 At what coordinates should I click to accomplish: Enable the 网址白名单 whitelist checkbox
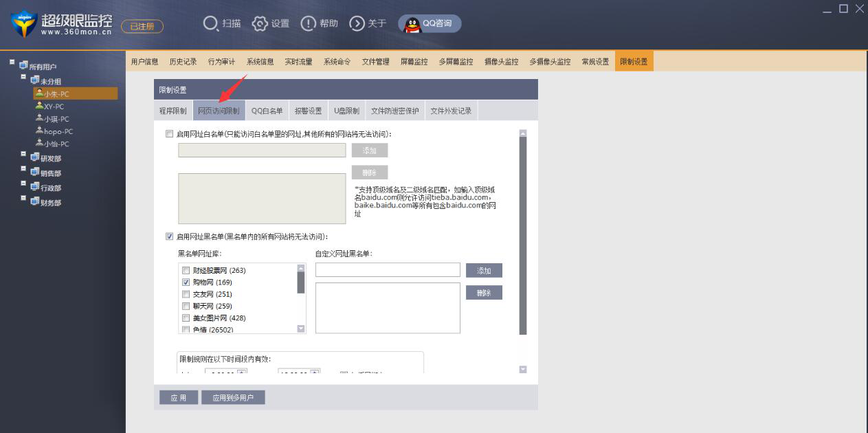[168, 134]
